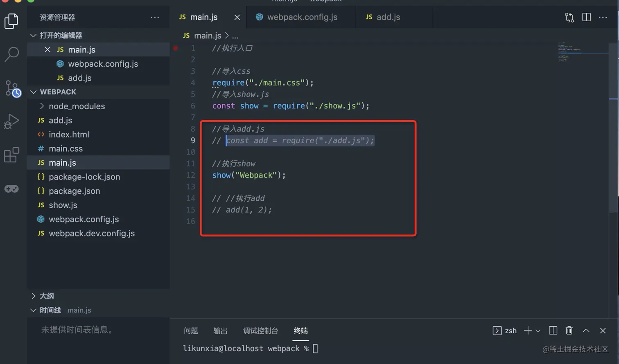Open index.html in the file tree
The height and width of the screenshot is (364, 619).
[98, 135]
